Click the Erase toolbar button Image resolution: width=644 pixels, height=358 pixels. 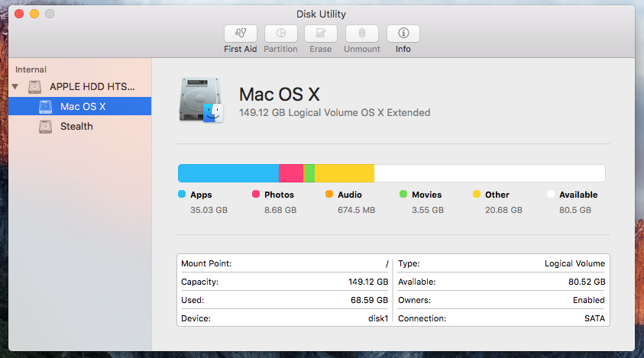pos(321,34)
